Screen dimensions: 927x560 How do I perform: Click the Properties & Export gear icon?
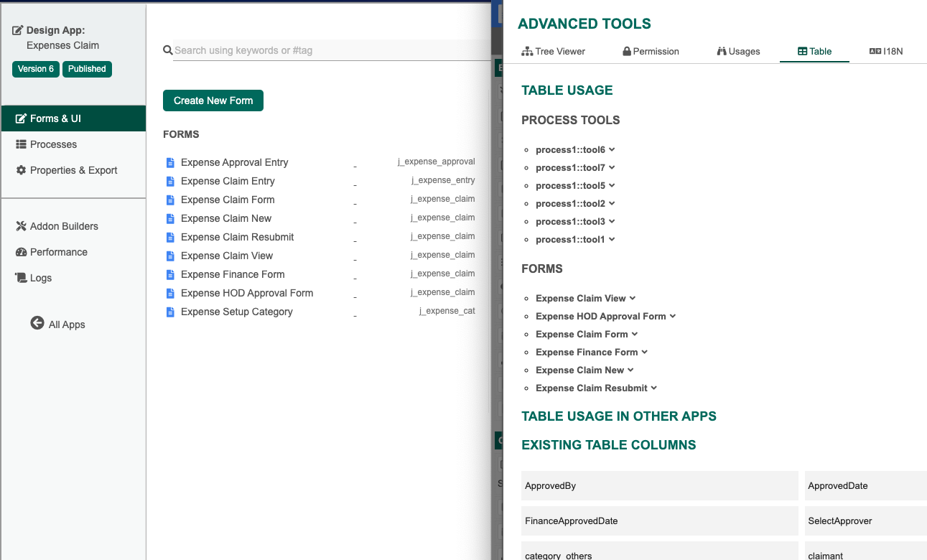click(21, 170)
